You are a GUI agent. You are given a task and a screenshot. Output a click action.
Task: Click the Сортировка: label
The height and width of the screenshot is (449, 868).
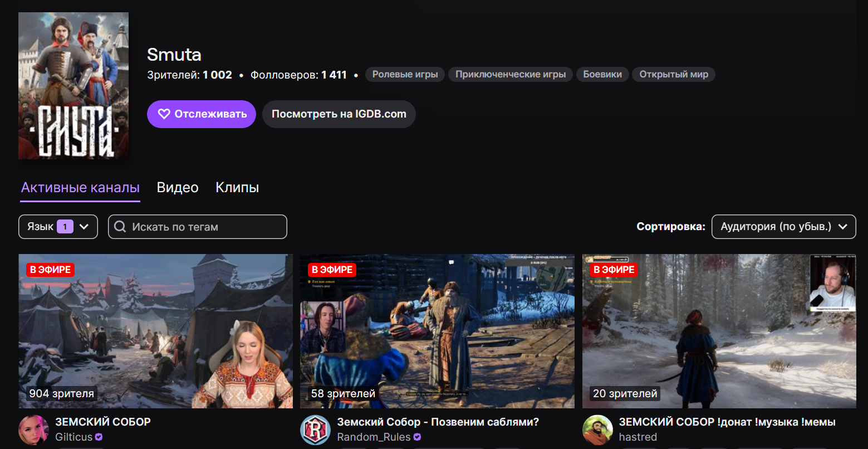(x=671, y=227)
